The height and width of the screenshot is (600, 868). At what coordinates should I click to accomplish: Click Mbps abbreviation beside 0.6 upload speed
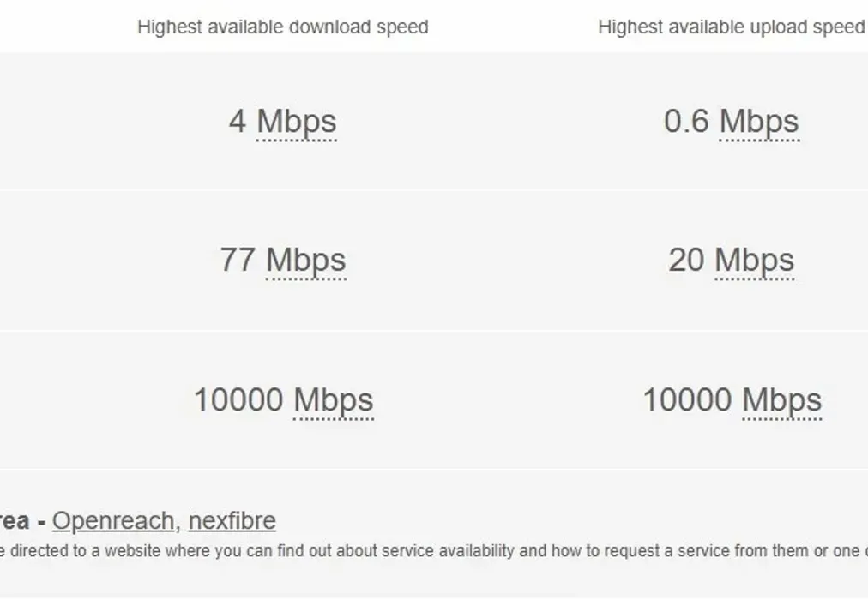coord(759,122)
